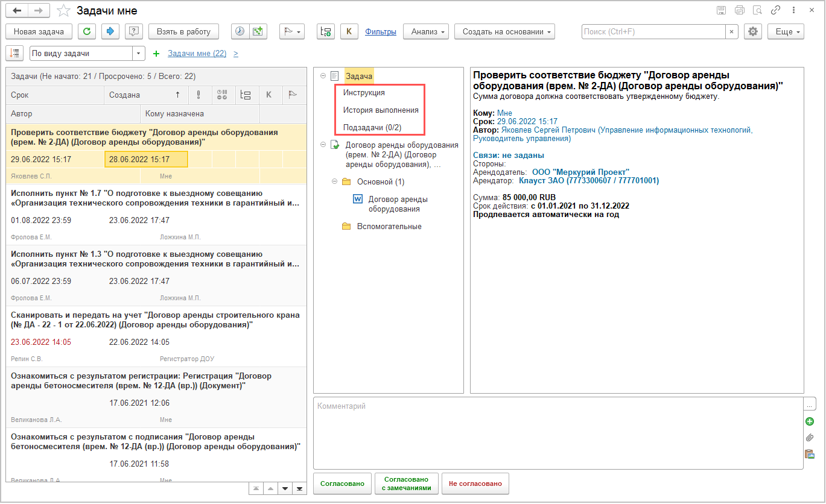This screenshot has width=826, height=504.
Task: Click the green refresh icon in toolbar
Action: pos(87,32)
